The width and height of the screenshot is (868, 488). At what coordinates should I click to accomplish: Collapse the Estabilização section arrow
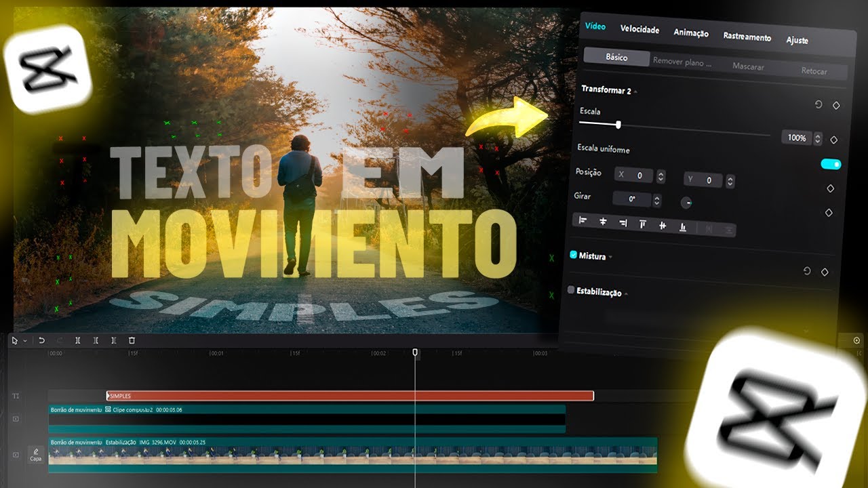tap(626, 294)
